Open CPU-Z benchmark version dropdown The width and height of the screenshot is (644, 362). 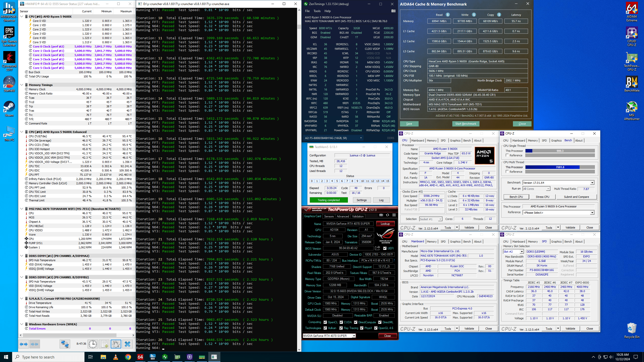(x=592, y=183)
